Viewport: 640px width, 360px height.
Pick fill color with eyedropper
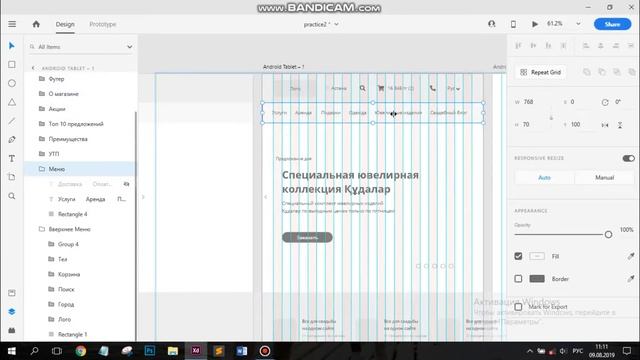tap(631, 256)
